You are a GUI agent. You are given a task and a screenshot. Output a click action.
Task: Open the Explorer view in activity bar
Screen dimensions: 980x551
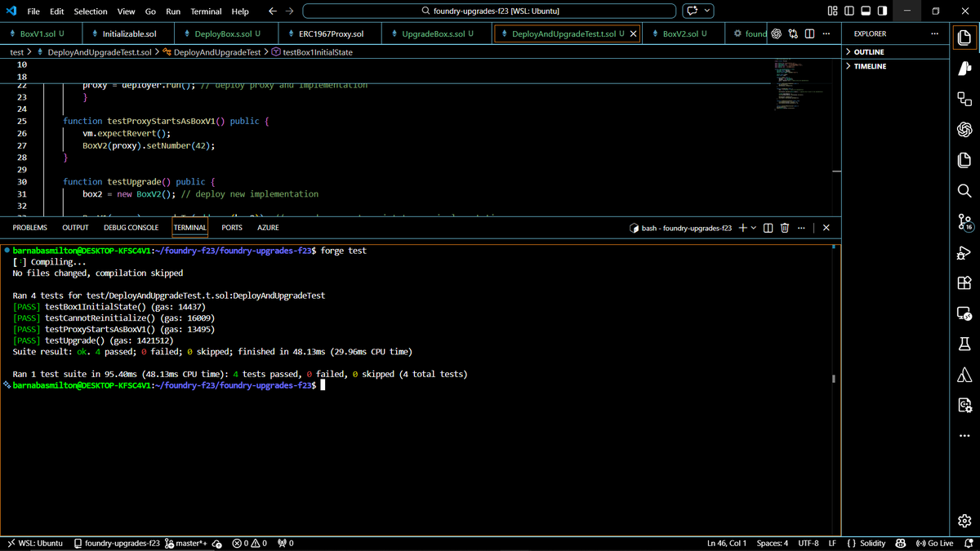(964, 38)
